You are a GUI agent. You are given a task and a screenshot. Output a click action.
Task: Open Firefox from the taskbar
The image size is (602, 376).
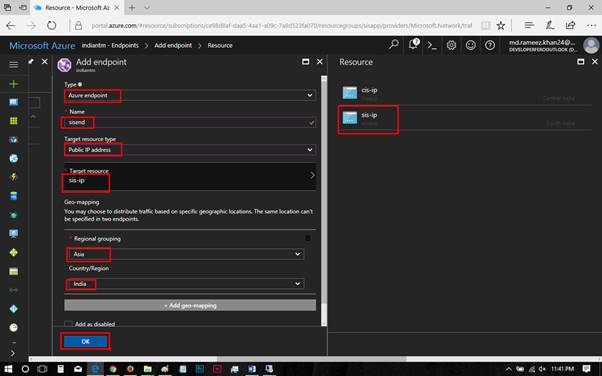pos(130,369)
